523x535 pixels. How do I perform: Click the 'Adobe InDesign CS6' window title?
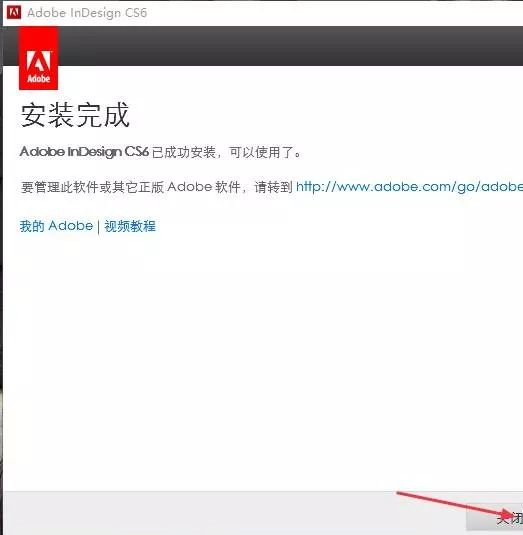tap(87, 13)
